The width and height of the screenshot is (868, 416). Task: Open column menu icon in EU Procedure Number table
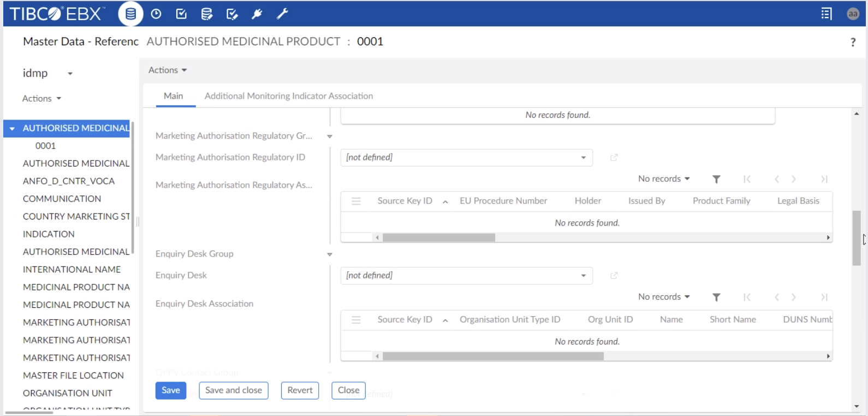(x=356, y=201)
